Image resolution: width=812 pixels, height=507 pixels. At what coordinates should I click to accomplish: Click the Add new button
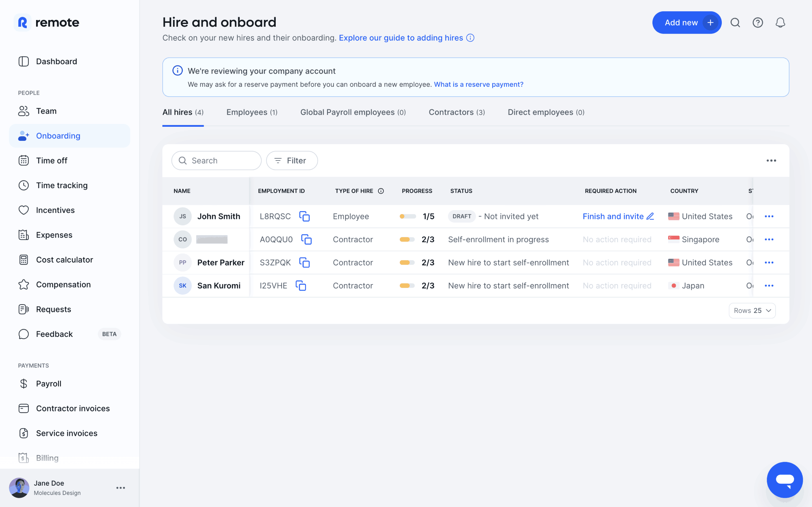(x=686, y=23)
